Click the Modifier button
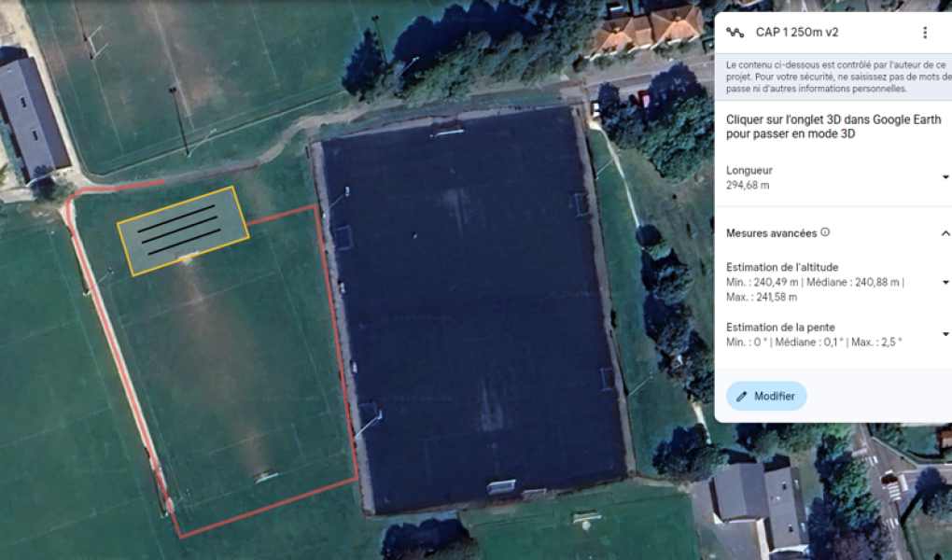The height and width of the screenshot is (560, 952). click(766, 396)
